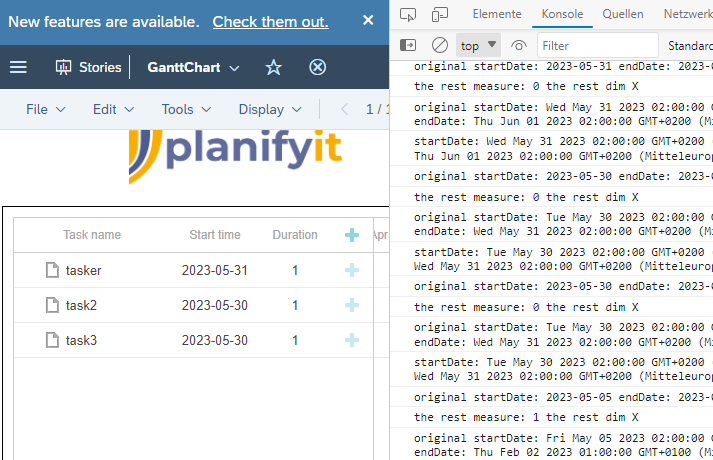Select the task2 task name
This screenshot has height=460, width=713.
81,305
